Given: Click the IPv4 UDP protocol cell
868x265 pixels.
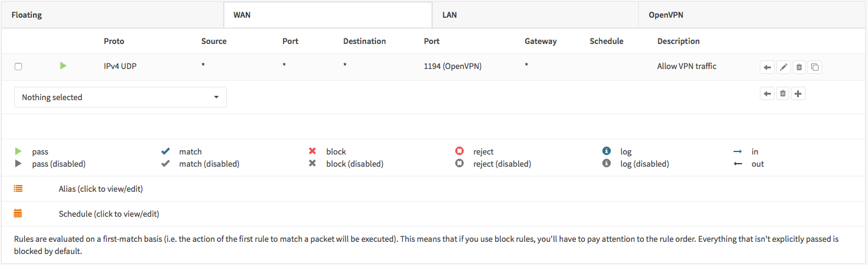Looking at the screenshot, I should point(120,66).
